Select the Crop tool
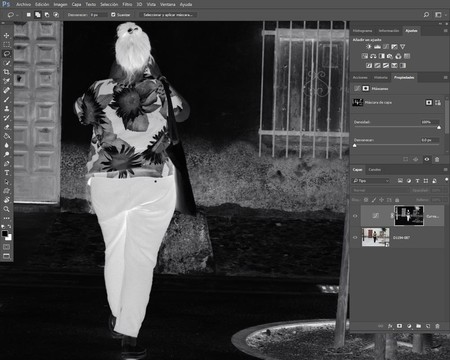The image size is (450, 360). [x=6, y=72]
